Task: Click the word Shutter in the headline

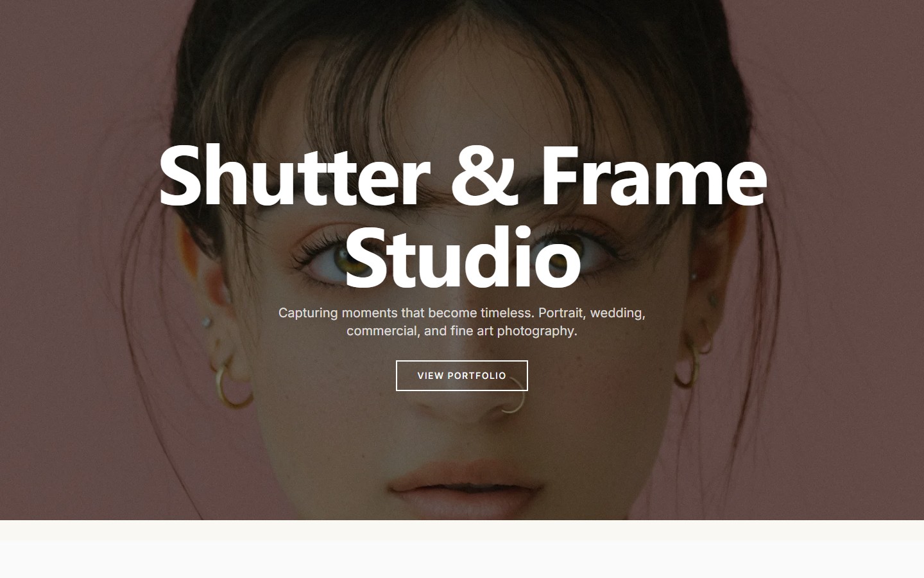Action: 294,175
